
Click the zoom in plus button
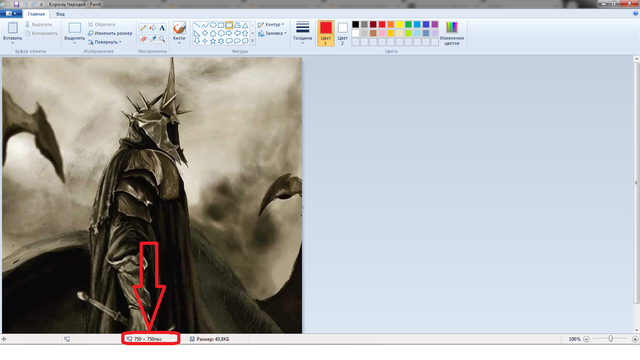[x=635, y=339]
